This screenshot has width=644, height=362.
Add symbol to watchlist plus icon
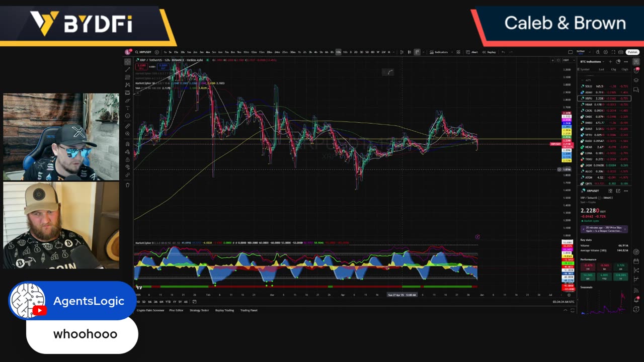610,61
